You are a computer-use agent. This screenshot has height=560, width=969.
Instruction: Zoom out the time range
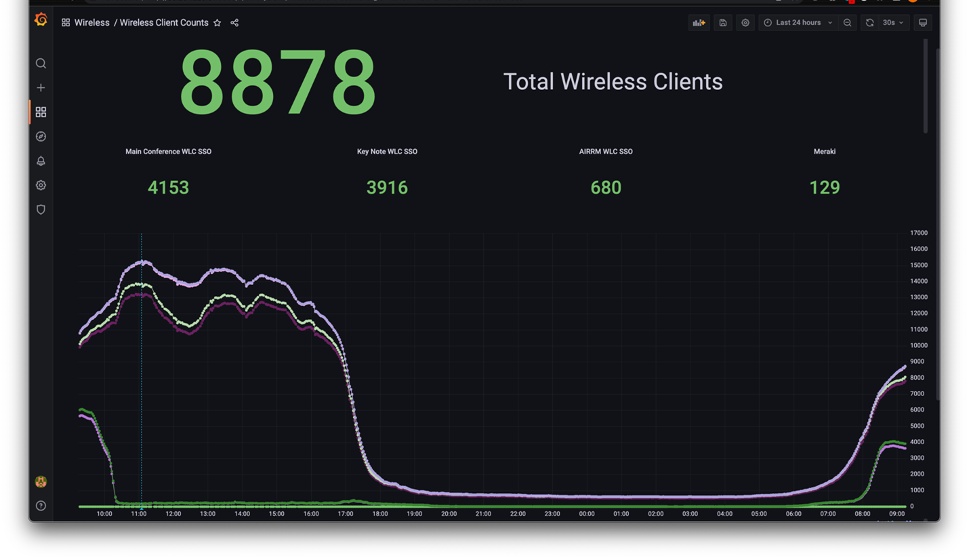(x=847, y=23)
